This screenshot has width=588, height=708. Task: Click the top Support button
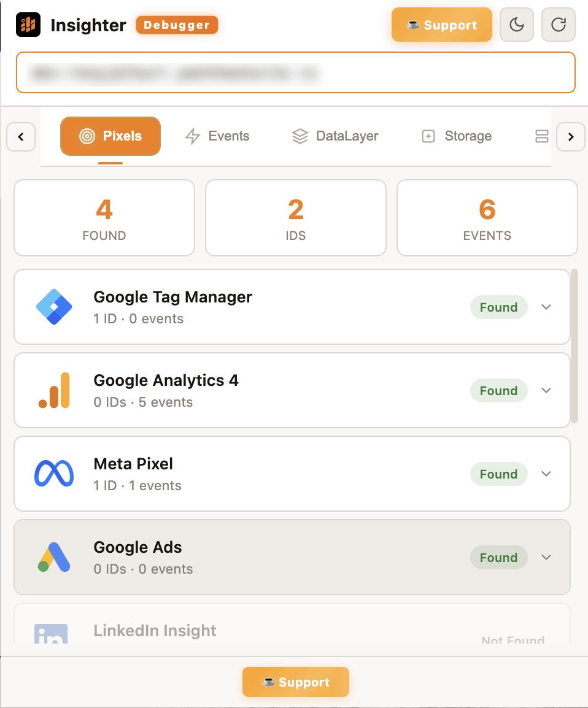pos(442,25)
